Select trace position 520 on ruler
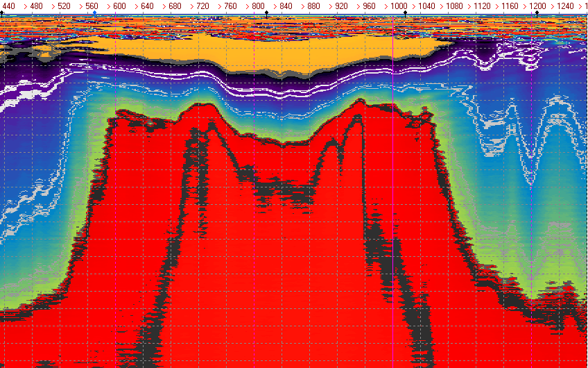588x368 pixels. tap(64, 6)
